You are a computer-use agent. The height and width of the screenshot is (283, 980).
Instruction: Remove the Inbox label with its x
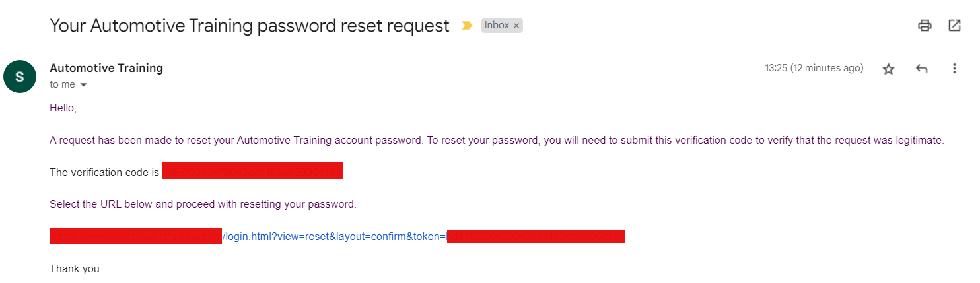click(x=516, y=26)
